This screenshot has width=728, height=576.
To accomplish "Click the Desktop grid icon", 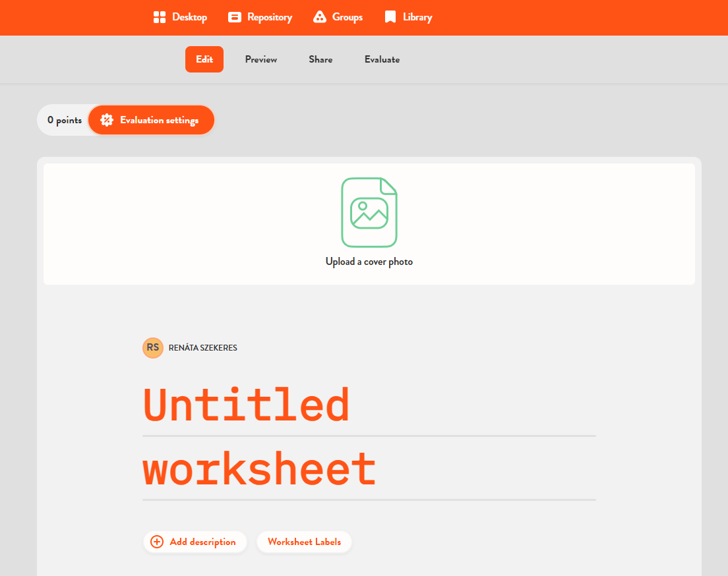I will point(159,17).
